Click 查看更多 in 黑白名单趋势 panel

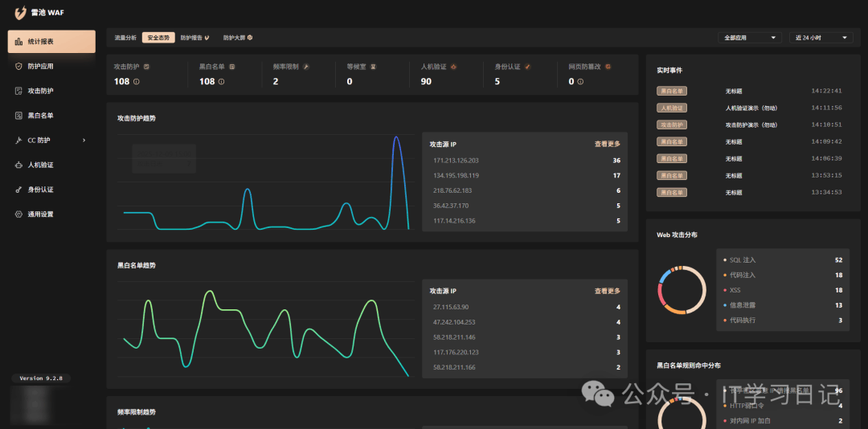pyautogui.click(x=607, y=291)
